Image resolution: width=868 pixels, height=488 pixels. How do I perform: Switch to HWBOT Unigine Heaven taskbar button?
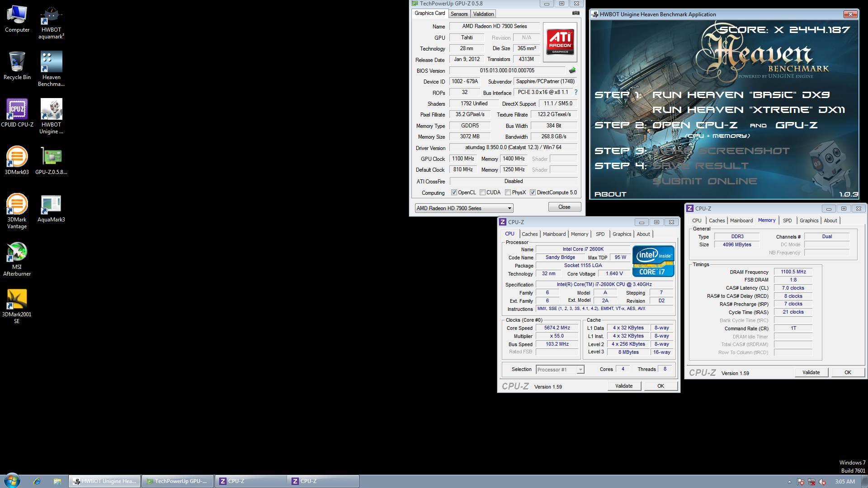(105, 481)
